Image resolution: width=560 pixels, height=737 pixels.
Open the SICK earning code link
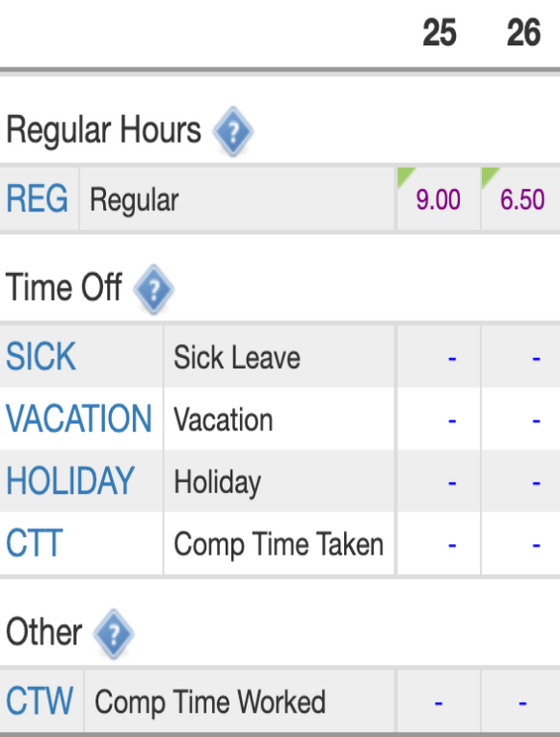tap(40, 357)
